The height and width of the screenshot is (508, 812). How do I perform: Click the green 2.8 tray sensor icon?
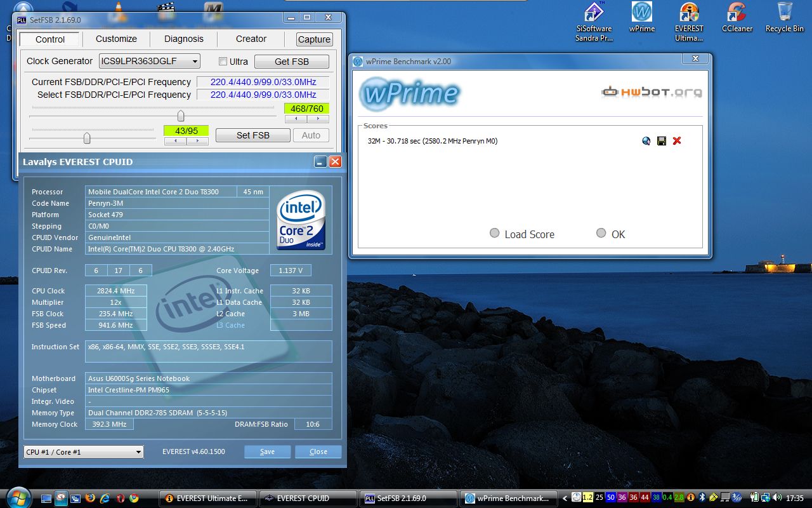(x=679, y=498)
